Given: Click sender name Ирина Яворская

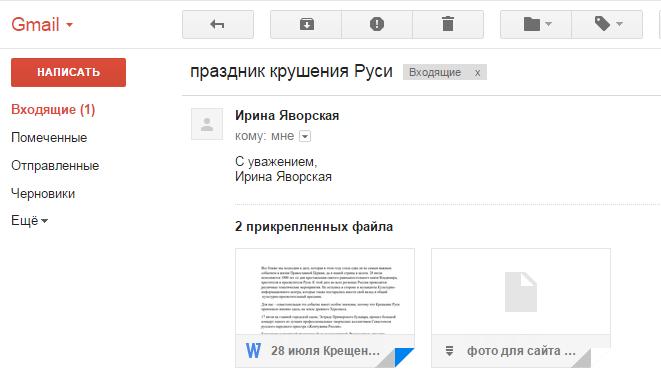Looking at the screenshot, I should tap(287, 116).
